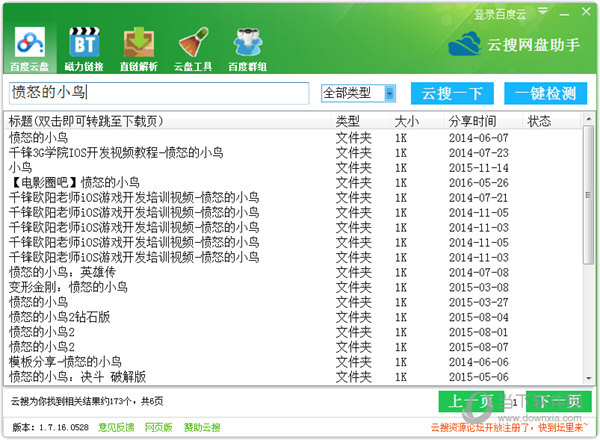Open the 网页版 link
The image size is (600, 440).
tap(158, 427)
